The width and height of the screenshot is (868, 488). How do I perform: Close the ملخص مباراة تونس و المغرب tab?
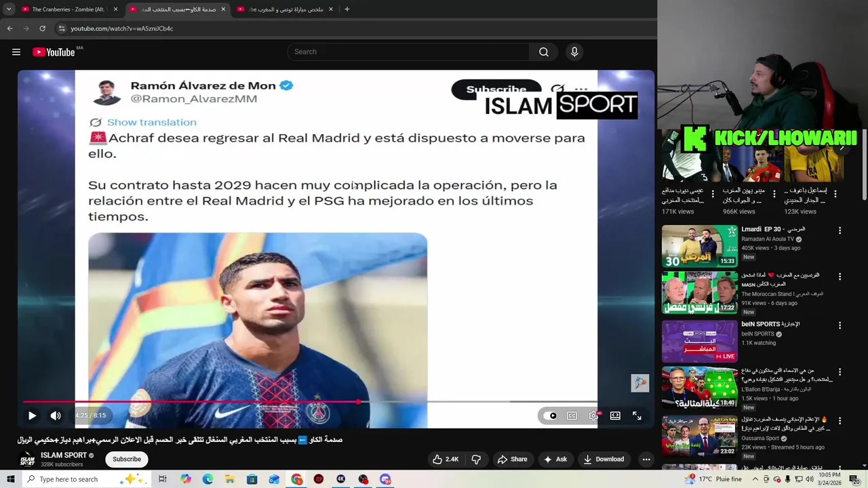click(331, 9)
